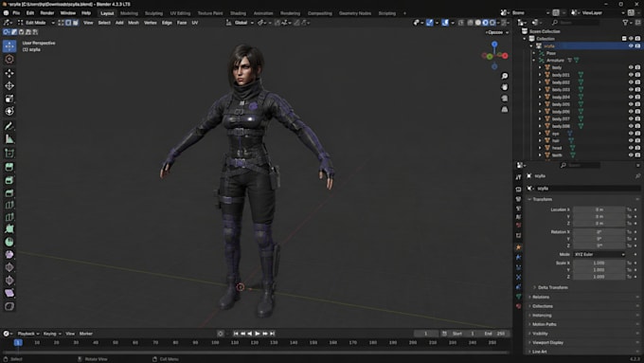Open the timeline Marker menu
This screenshot has width=644, height=363.
tap(86, 334)
